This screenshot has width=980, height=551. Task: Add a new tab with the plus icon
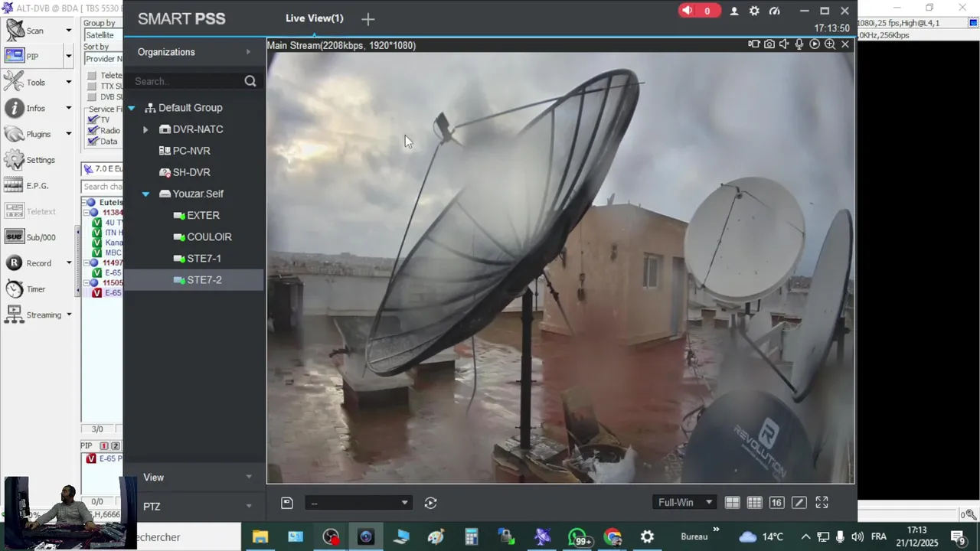pyautogui.click(x=368, y=19)
